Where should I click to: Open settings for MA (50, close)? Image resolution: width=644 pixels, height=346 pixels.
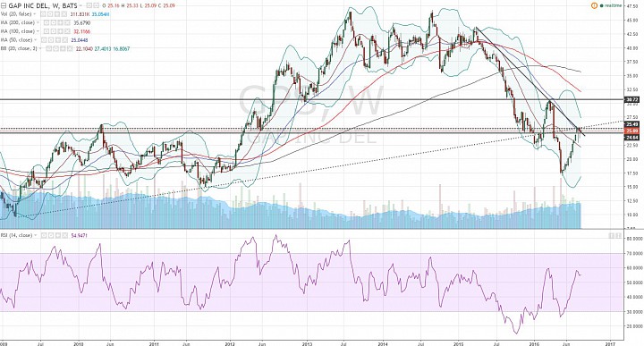(x=51, y=40)
